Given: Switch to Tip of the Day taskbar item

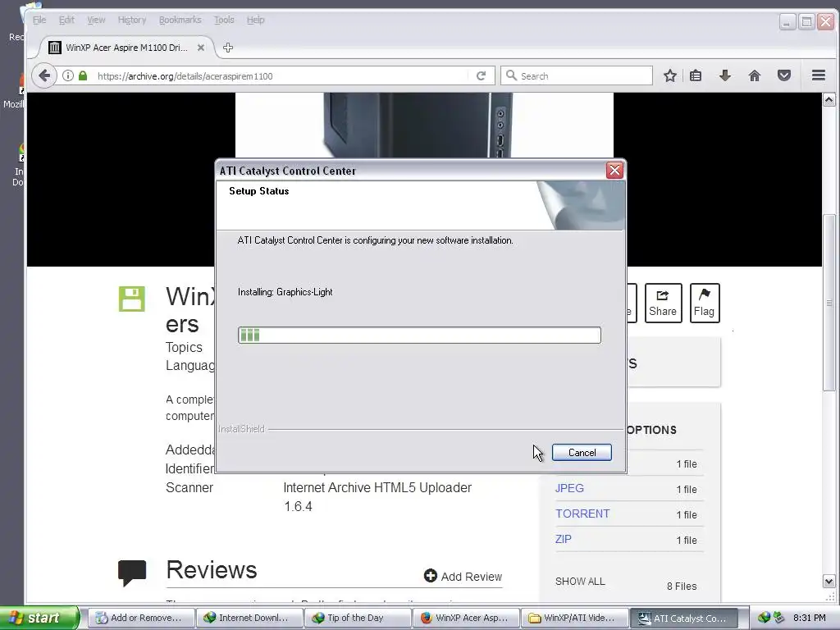Looking at the screenshot, I should click(x=358, y=618).
